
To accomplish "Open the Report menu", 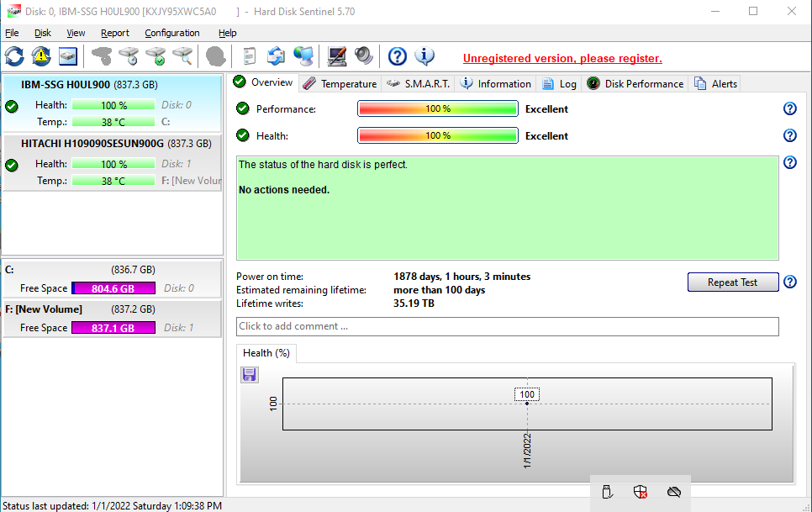I will (x=115, y=33).
